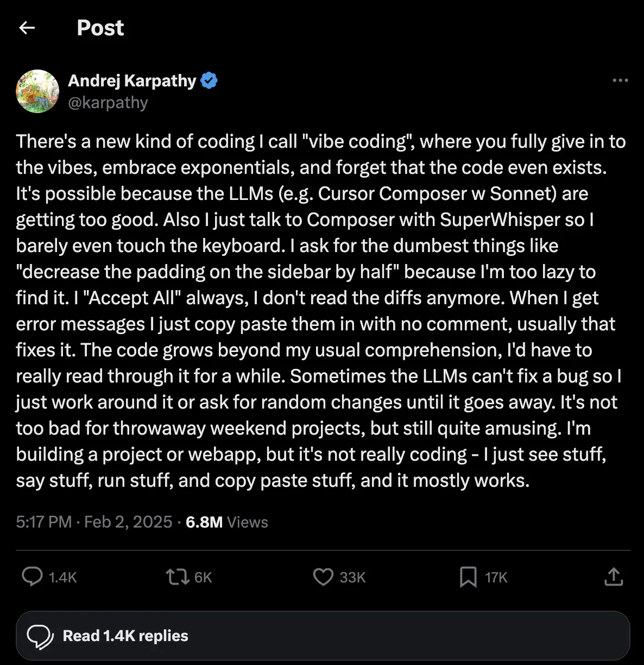
Task: Click the @karpathy handle link
Action: (108, 102)
